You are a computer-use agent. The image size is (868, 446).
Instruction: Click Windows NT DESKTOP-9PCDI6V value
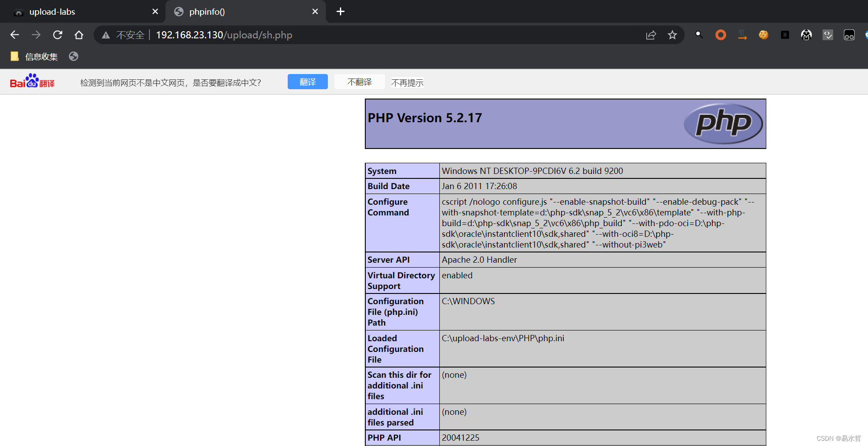pos(533,171)
